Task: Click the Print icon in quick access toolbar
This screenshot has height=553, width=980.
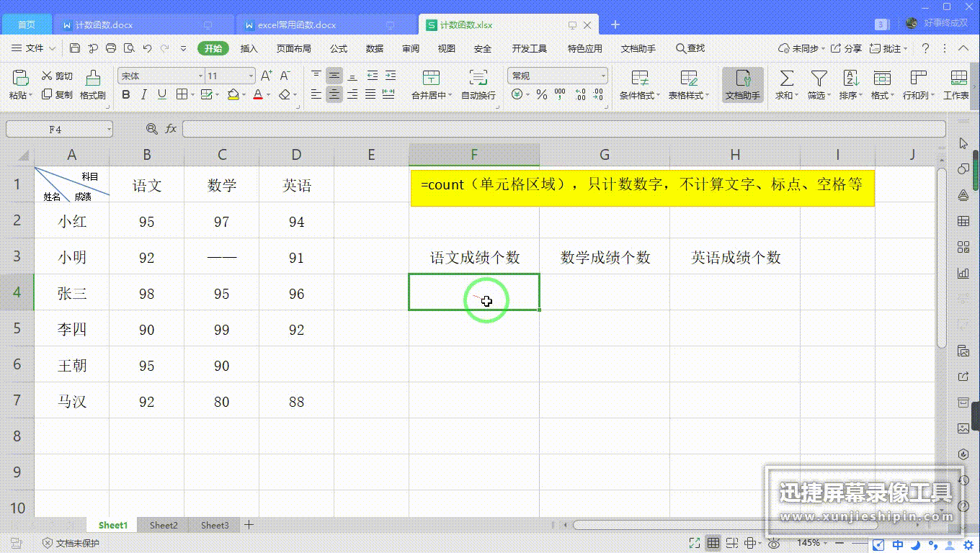Action: pos(111,48)
